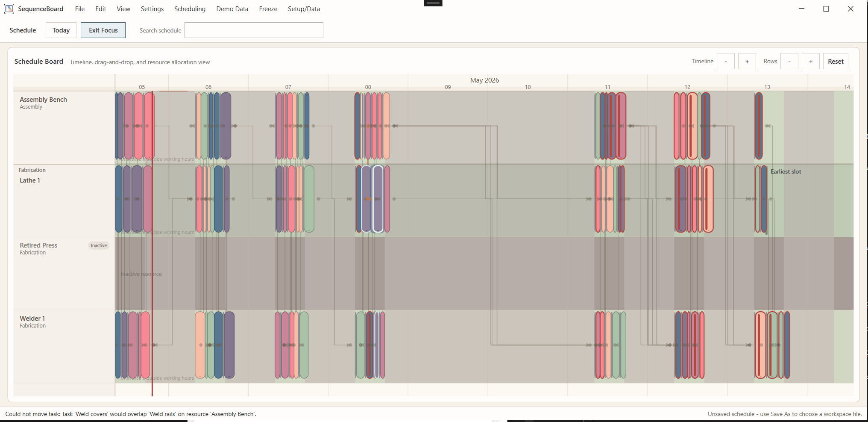Click the SequenceBoard app icon
868x422 pixels.
(9, 9)
